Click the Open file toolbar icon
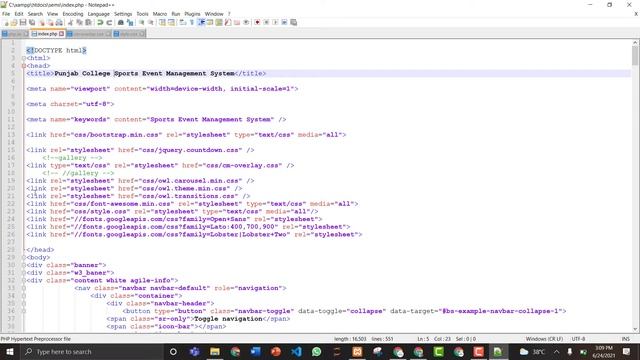640x360 pixels. 14,22
